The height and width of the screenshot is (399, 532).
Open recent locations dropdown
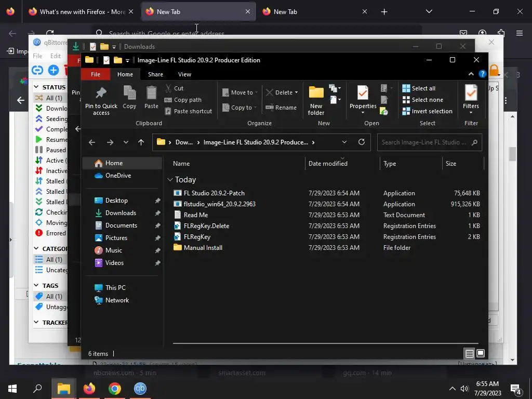[126, 142]
